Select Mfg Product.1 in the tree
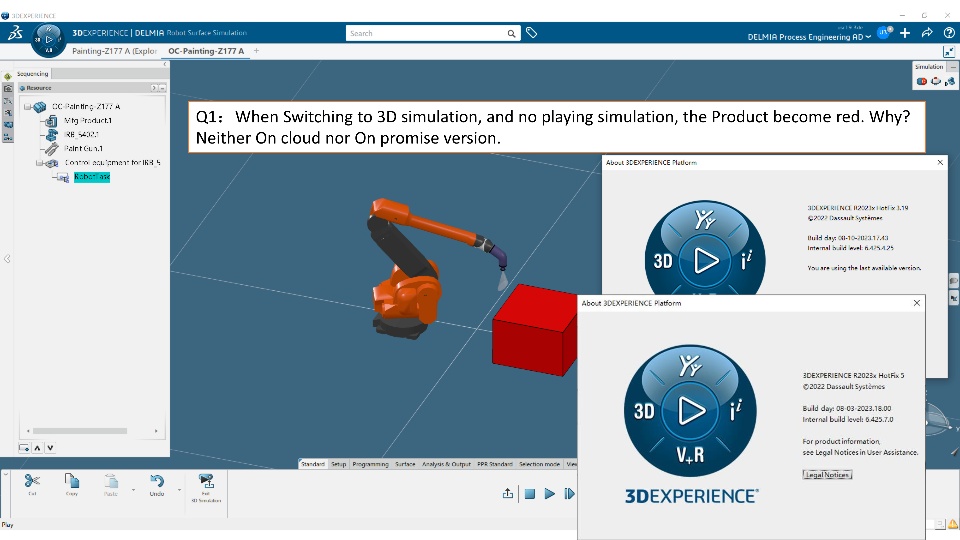Screen dimensions: 960x540 [88, 121]
